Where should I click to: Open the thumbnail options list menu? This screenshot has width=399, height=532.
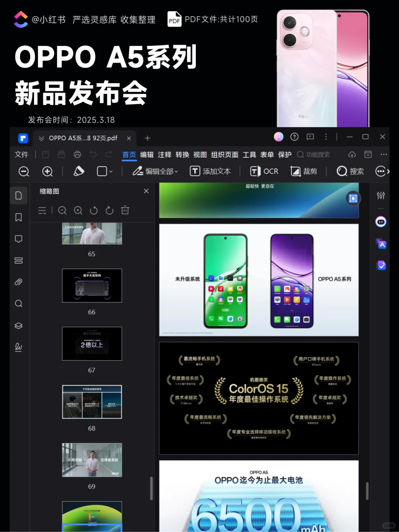point(42,211)
